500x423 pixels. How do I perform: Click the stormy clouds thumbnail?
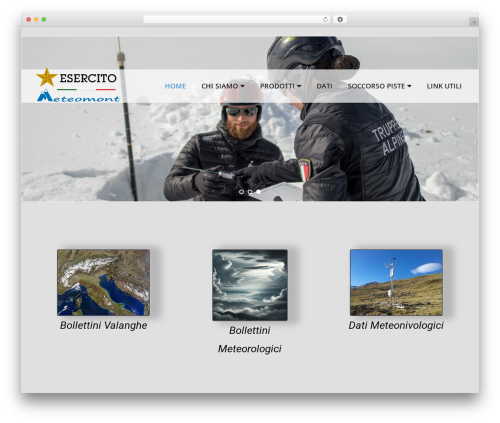(x=250, y=285)
